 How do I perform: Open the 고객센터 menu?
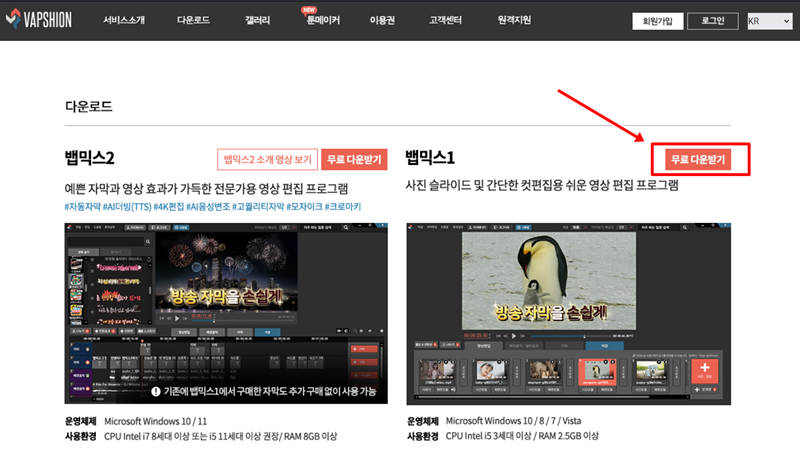[445, 20]
